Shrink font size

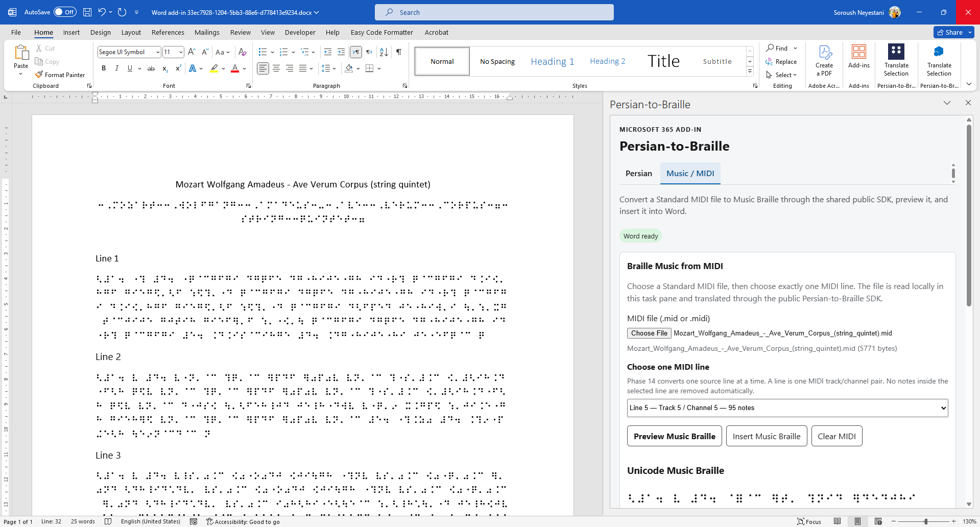coord(205,52)
